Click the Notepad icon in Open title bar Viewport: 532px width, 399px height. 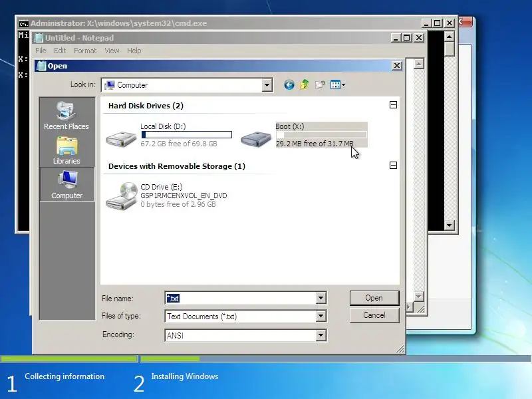[41, 66]
